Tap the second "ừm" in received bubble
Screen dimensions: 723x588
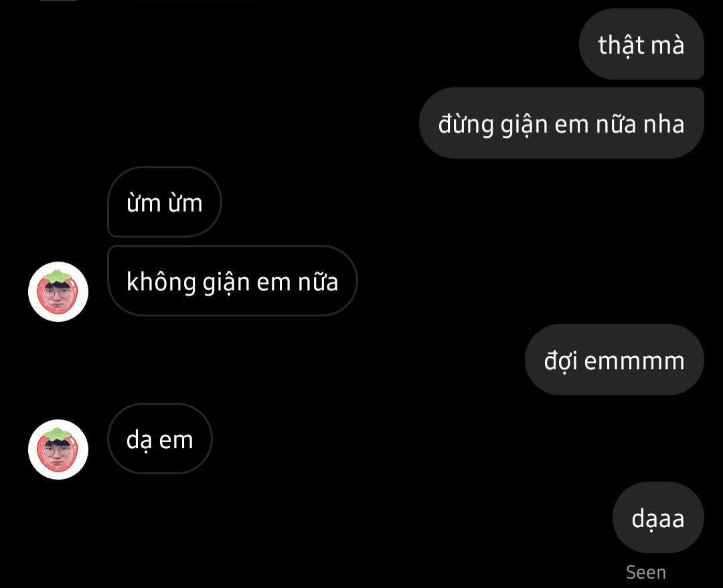tap(185, 203)
